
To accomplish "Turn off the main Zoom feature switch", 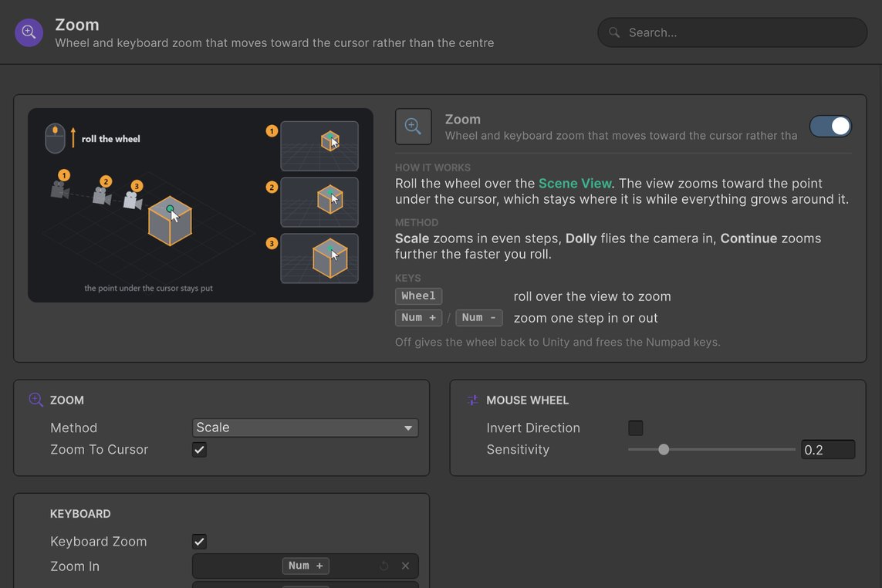I will coord(830,127).
